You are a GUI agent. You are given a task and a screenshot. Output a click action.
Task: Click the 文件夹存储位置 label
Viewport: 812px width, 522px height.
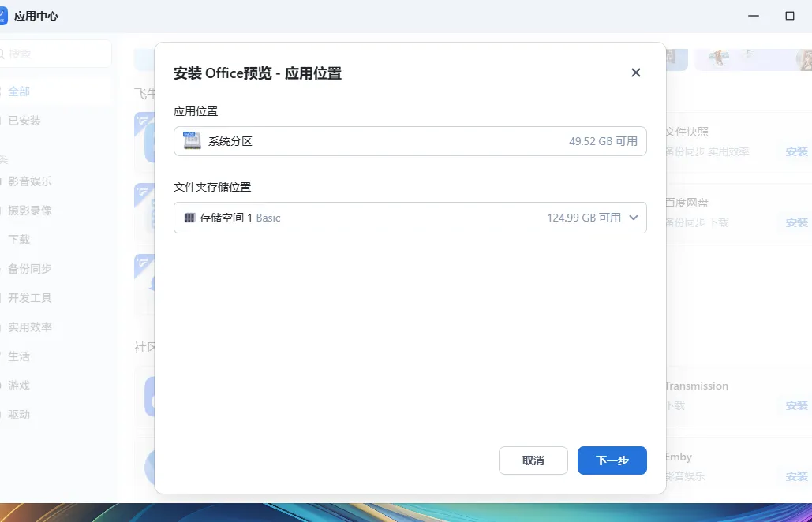(x=212, y=187)
